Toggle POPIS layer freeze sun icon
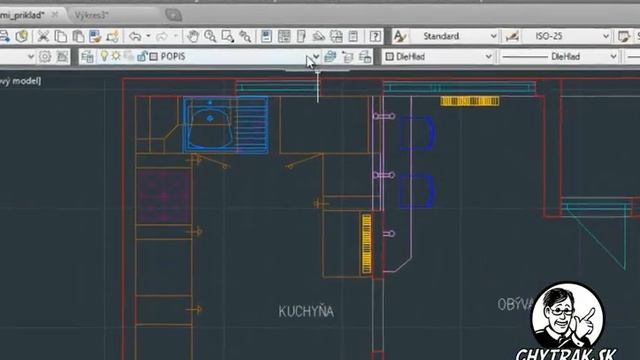Viewport: 640px width, 360px height. click(116, 56)
